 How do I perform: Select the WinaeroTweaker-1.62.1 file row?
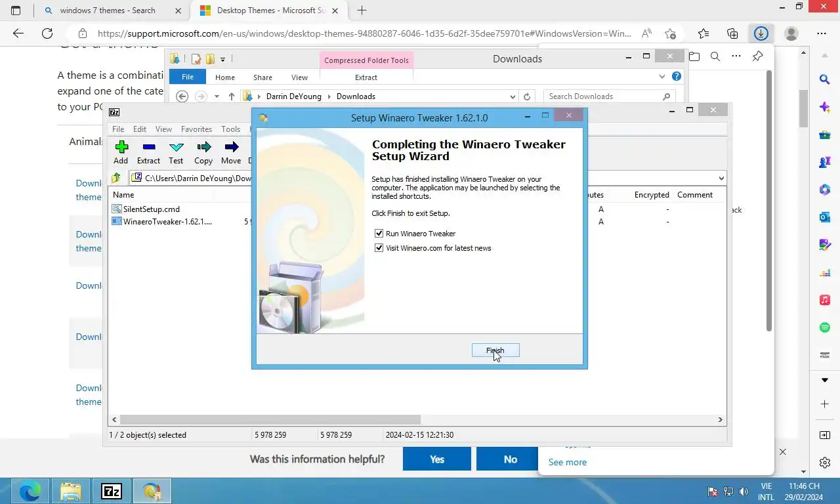pyautogui.click(x=162, y=222)
